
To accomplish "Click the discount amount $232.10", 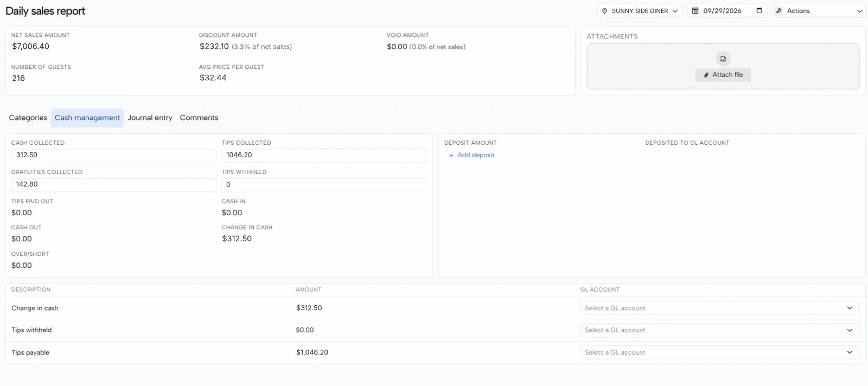I will pyautogui.click(x=214, y=47).
